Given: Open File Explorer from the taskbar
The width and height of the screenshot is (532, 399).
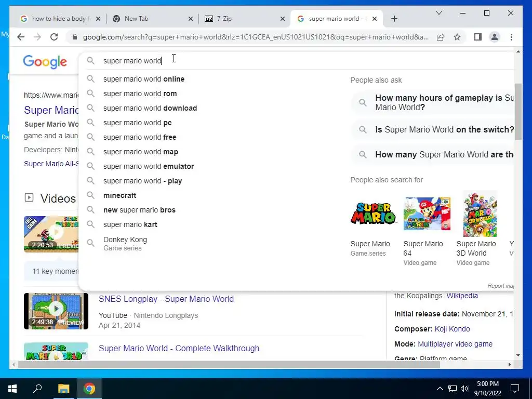Looking at the screenshot, I should (63, 389).
